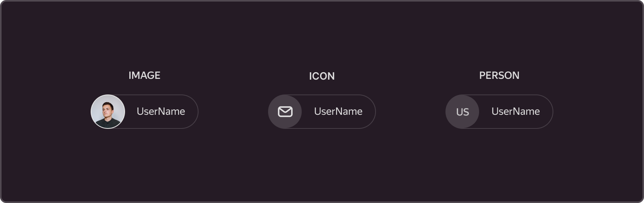This screenshot has width=644, height=203.
Task: Click the ICON heading label
Action: click(322, 76)
